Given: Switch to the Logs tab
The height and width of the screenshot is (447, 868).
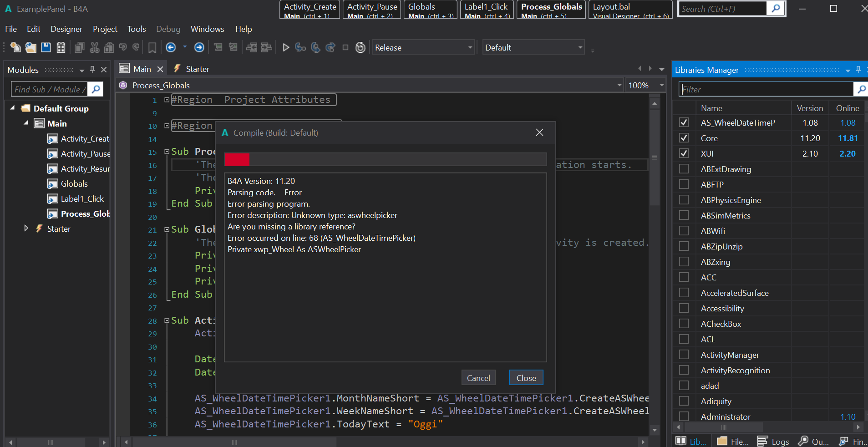Looking at the screenshot, I should (x=773, y=441).
